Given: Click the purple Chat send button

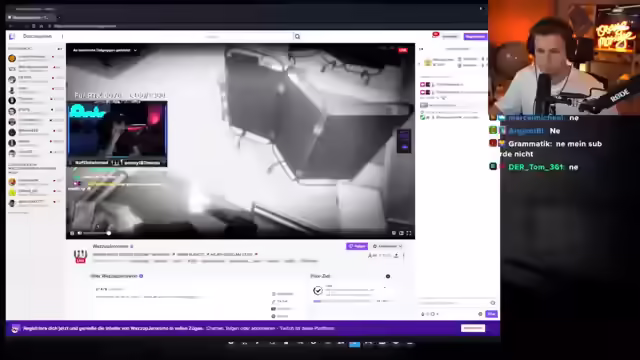Looking at the screenshot, I should [x=491, y=314].
